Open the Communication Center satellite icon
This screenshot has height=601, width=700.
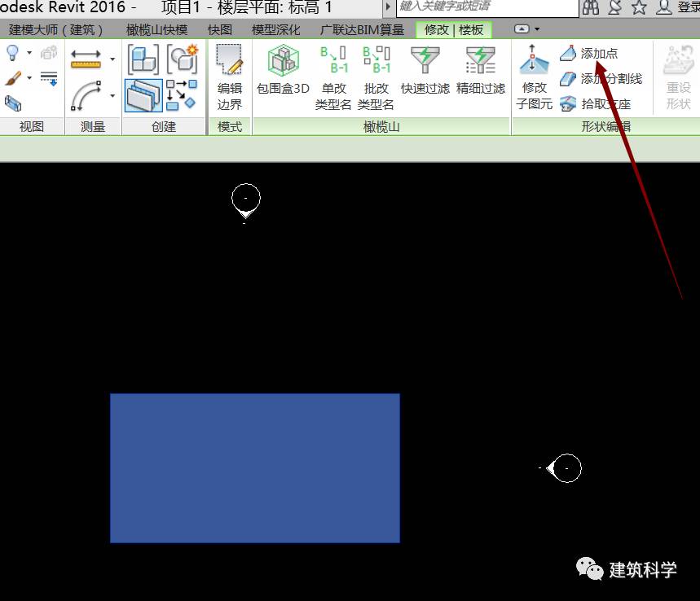[615, 7]
